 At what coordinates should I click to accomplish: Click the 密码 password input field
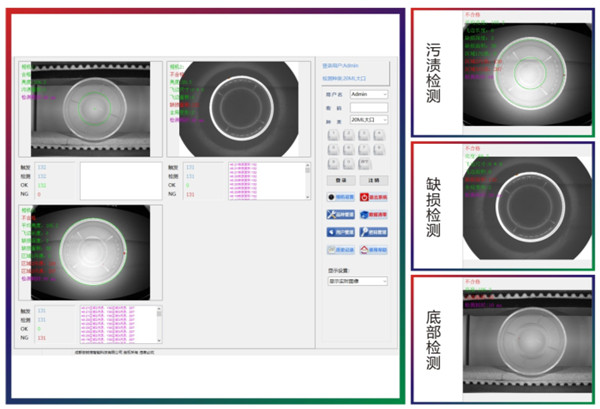(368, 107)
